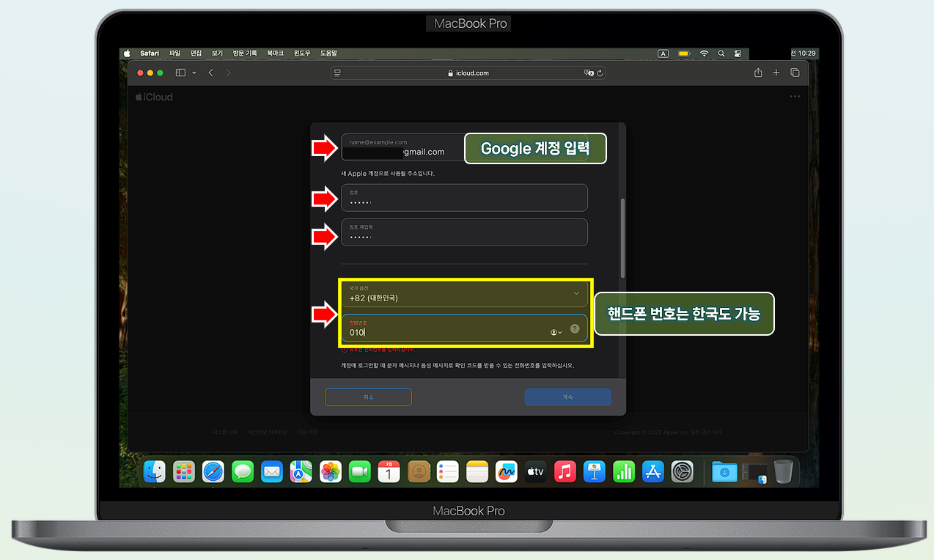Click the menu bar clock 10:29
This screenshot has height=560, width=934.
point(804,54)
